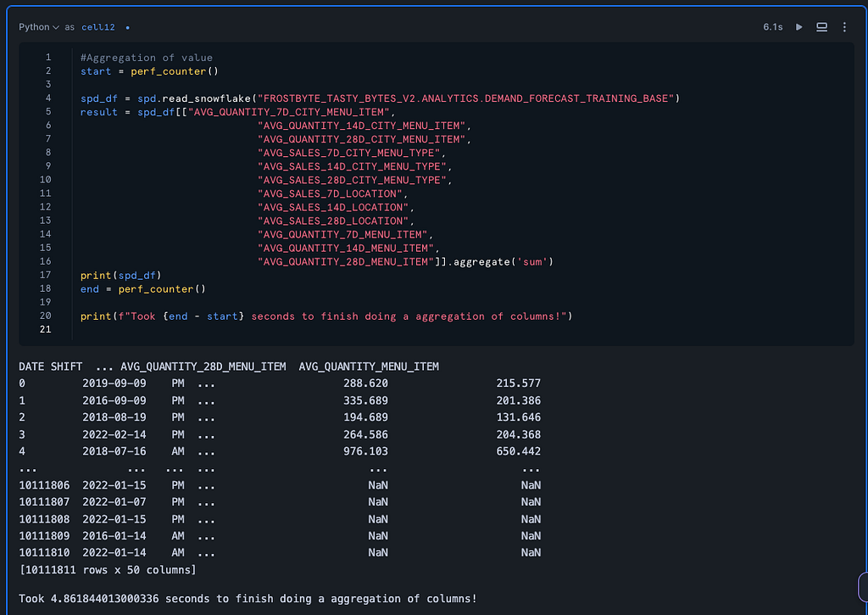
Task: Click "AVG_QUANTITY_7D_MENU_ITEM" string
Action: click(342, 235)
